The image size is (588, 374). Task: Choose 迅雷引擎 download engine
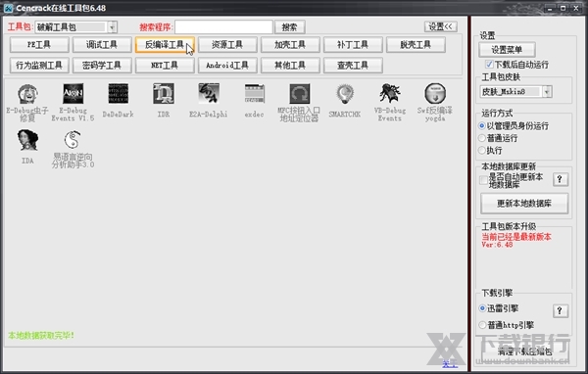(482, 308)
